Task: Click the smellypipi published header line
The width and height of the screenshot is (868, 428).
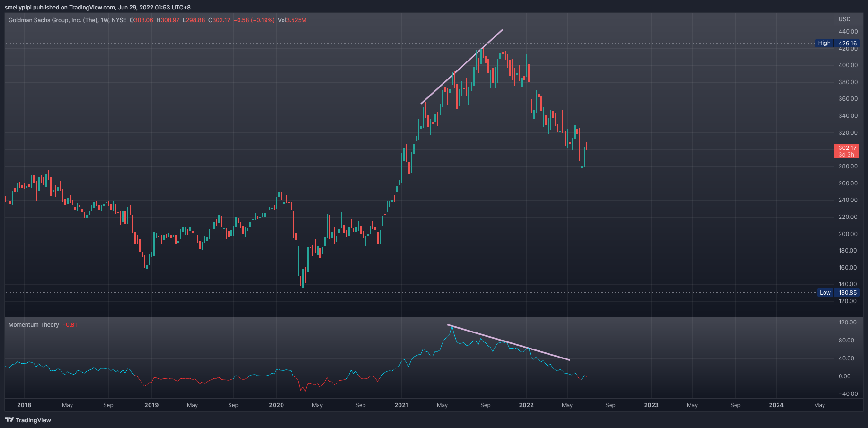Action: pyautogui.click(x=97, y=7)
